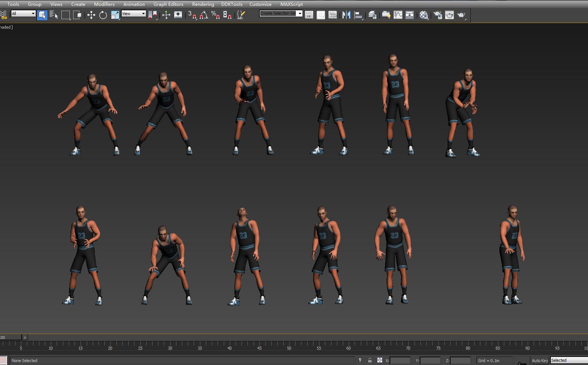This screenshot has height=365, width=588.
Task: Open the Animation menu
Action: click(x=134, y=4)
